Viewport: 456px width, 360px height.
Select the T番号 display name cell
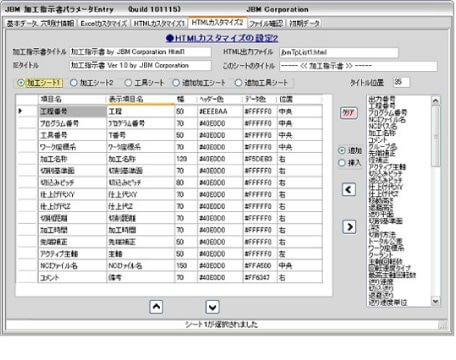point(140,135)
